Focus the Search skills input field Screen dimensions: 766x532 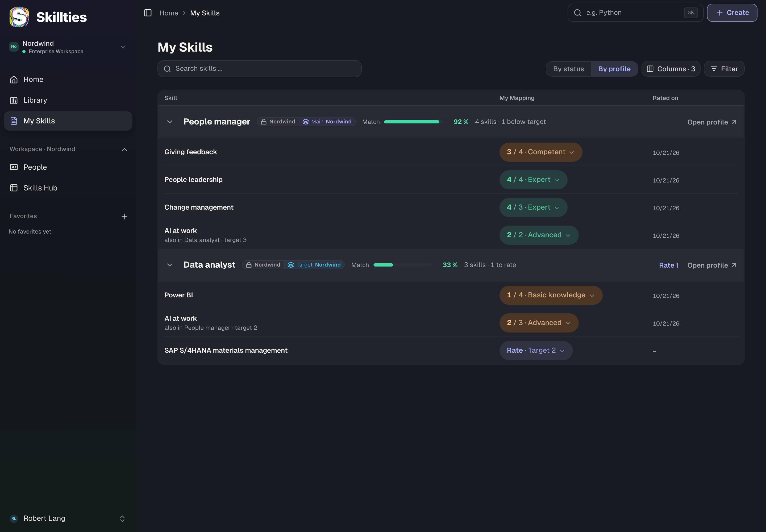coord(259,69)
